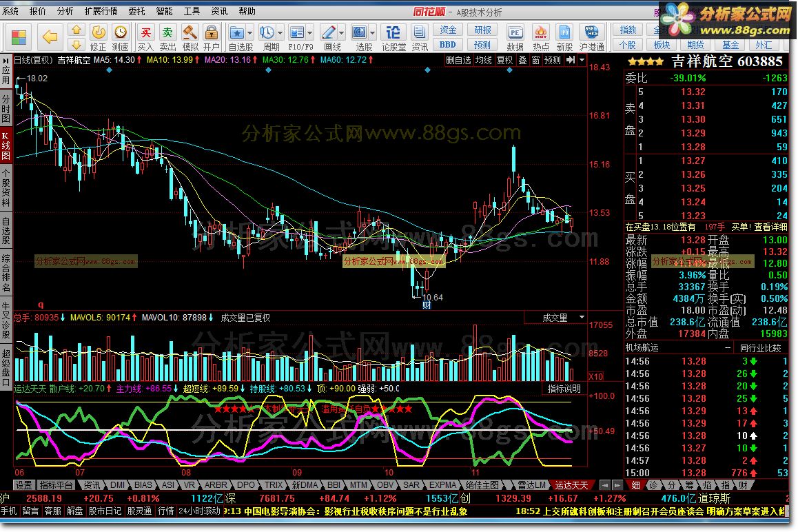
Task: Click the 修正 refresh icon
Action: pos(99,32)
